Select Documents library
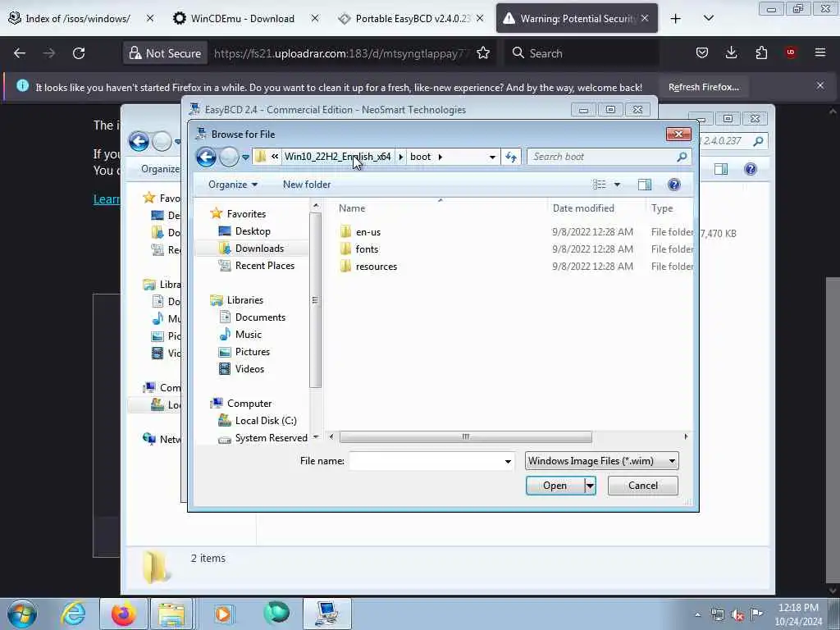This screenshot has width=840, height=630. pos(260,317)
